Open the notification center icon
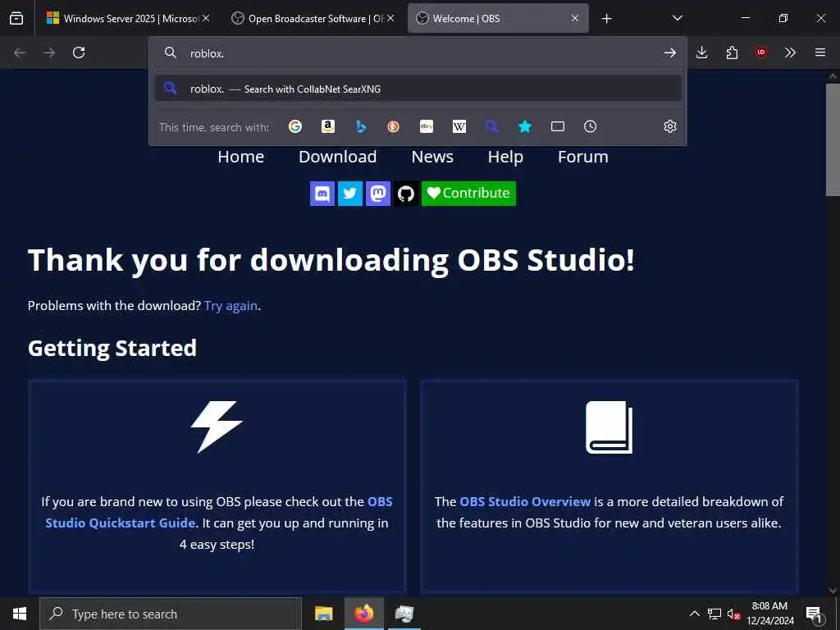840x630 pixels. point(814,614)
